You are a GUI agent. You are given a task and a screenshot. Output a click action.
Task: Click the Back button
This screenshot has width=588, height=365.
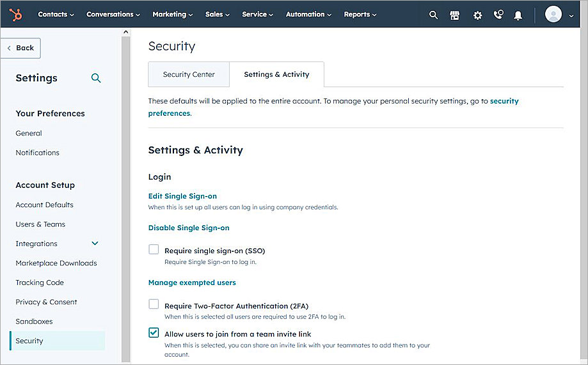[x=21, y=48]
